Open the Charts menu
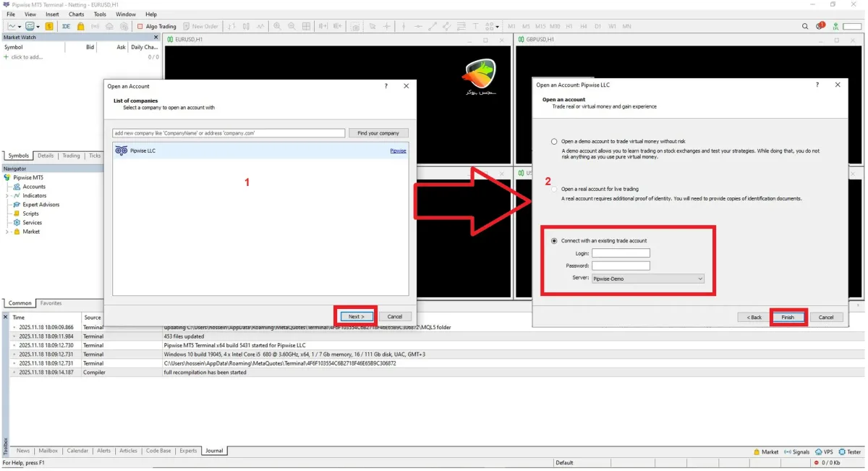Image resolution: width=868 pixels, height=471 pixels. pyautogui.click(x=77, y=14)
